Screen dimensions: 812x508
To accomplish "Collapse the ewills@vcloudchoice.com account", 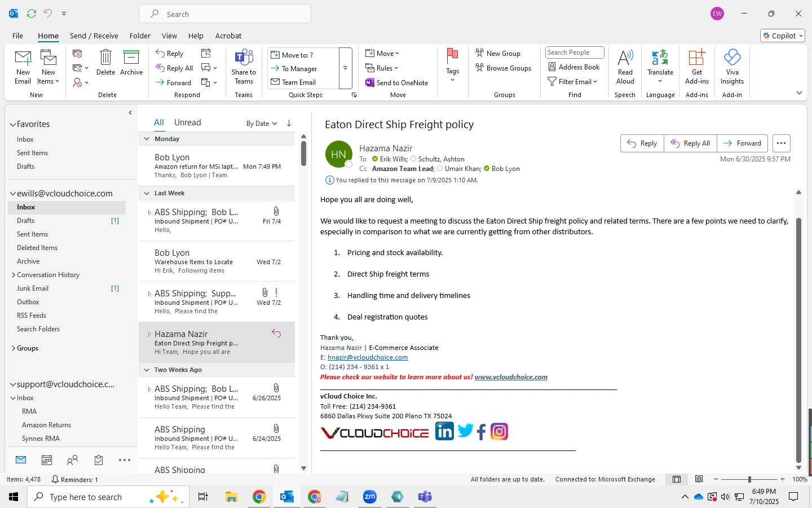I will coord(12,194).
